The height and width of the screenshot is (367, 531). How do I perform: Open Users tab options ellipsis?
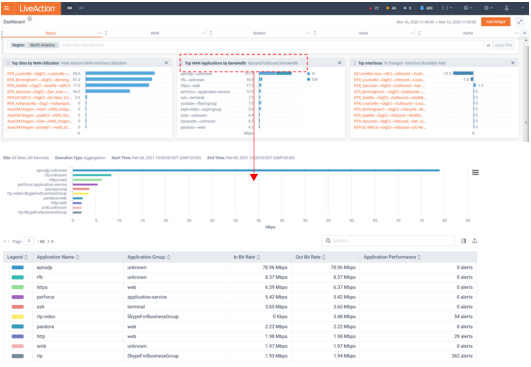(x=412, y=33)
